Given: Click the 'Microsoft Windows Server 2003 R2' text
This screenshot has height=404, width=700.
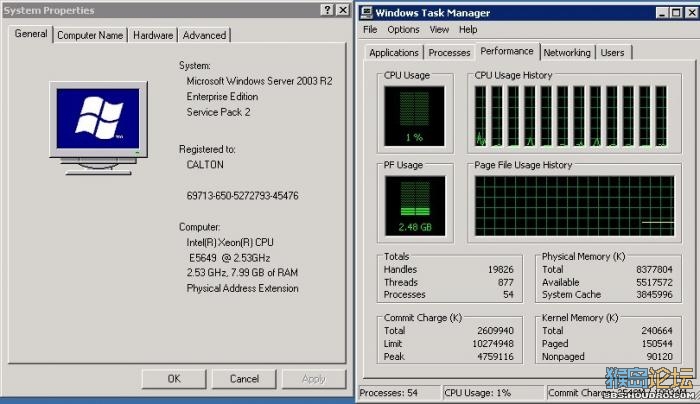Looking at the screenshot, I should [259, 81].
